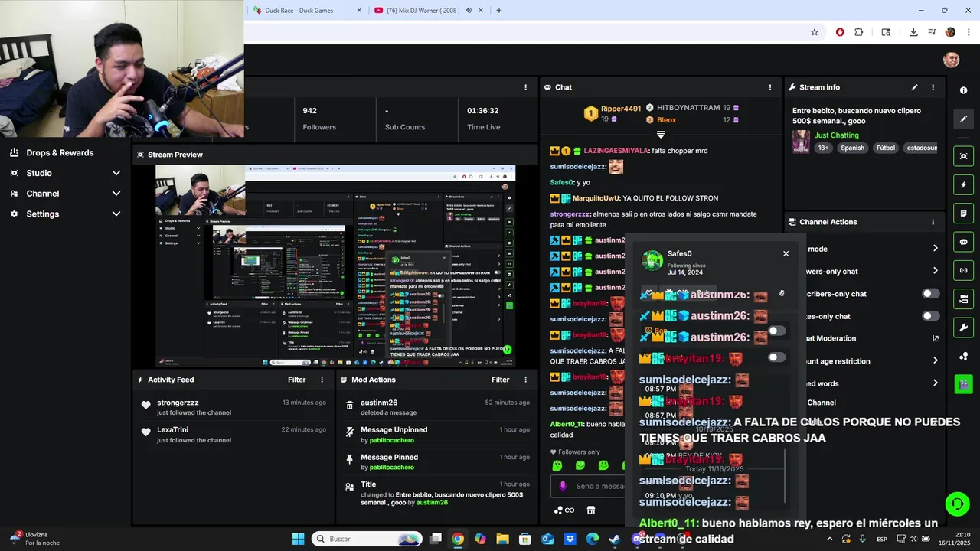
Task: Click the broadcast signal icon in the right sidebar
Action: 963,270
